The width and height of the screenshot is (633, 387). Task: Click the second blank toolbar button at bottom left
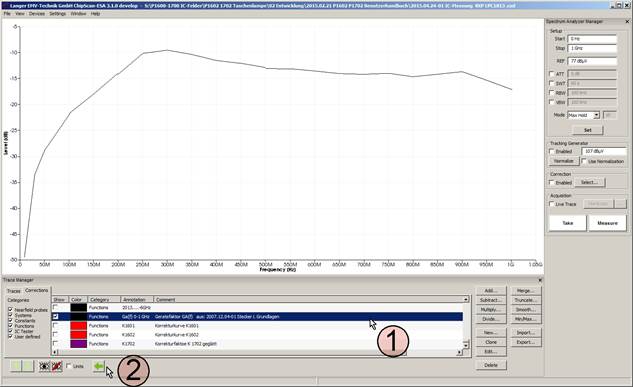click(28, 366)
